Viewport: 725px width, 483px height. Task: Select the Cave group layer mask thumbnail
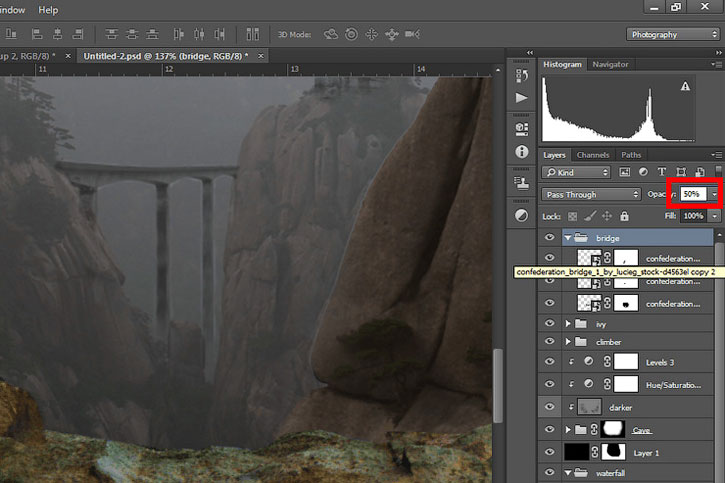(613, 429)
